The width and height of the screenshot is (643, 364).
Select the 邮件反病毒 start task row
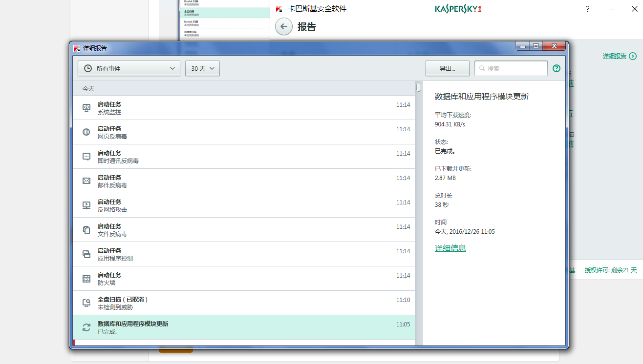(x=244, y=181)
